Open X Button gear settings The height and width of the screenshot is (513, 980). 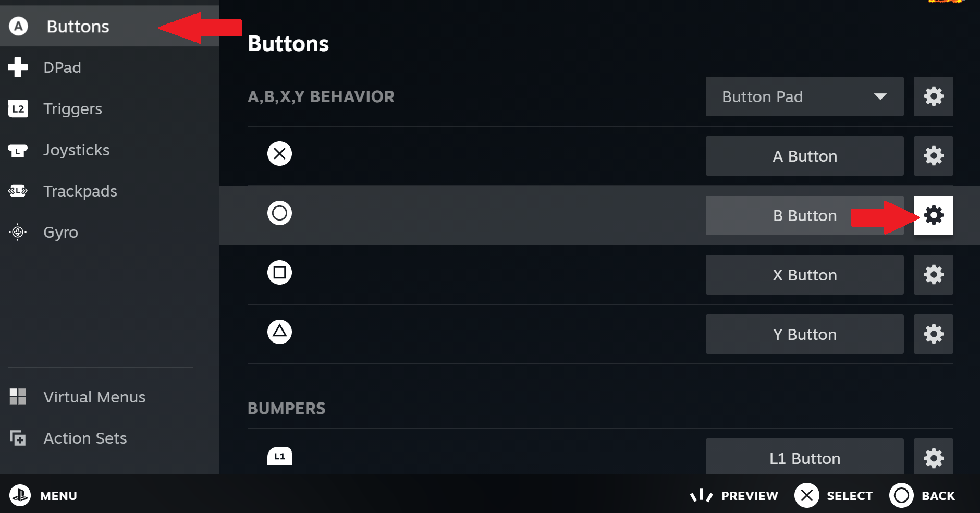[933, 275]
